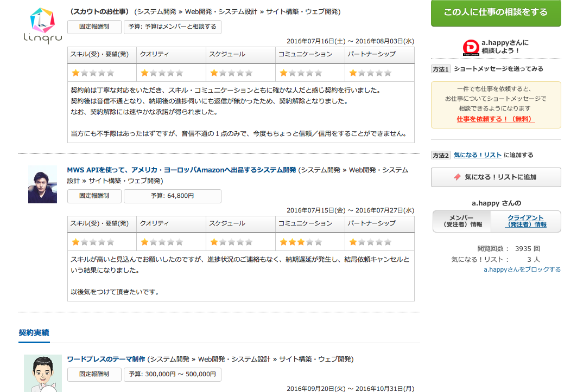Click the '予算: 64,800円' budget box
This screenshot has height=392, width=577.
[x=172, y=196]
